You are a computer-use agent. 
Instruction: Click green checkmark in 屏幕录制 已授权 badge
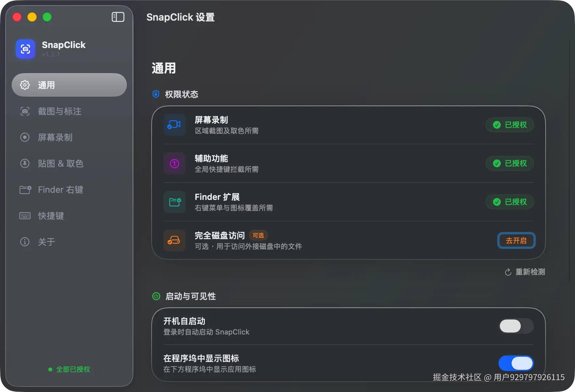[497, 125]
